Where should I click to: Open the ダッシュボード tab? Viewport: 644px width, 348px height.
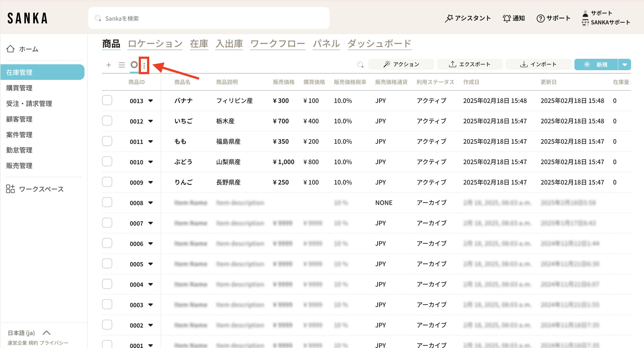point(379,44)
